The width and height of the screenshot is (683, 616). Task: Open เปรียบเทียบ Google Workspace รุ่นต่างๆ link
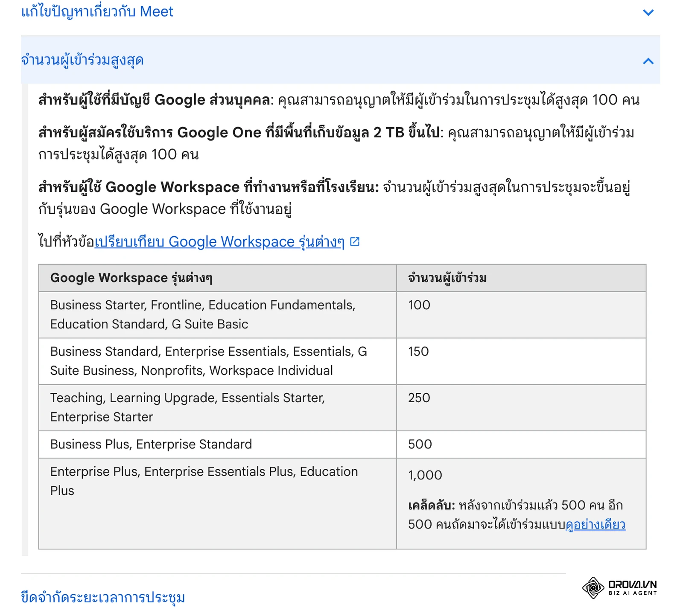click(x=219, y=242)
